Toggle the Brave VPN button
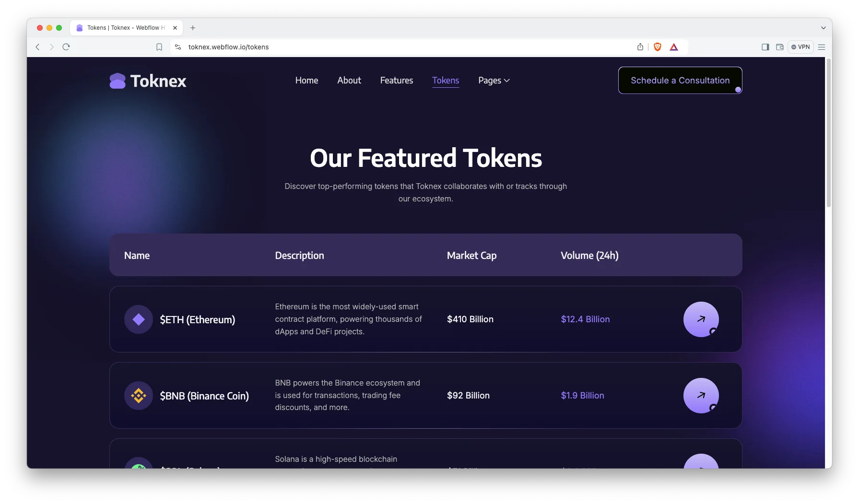 [x=800, y=47]
